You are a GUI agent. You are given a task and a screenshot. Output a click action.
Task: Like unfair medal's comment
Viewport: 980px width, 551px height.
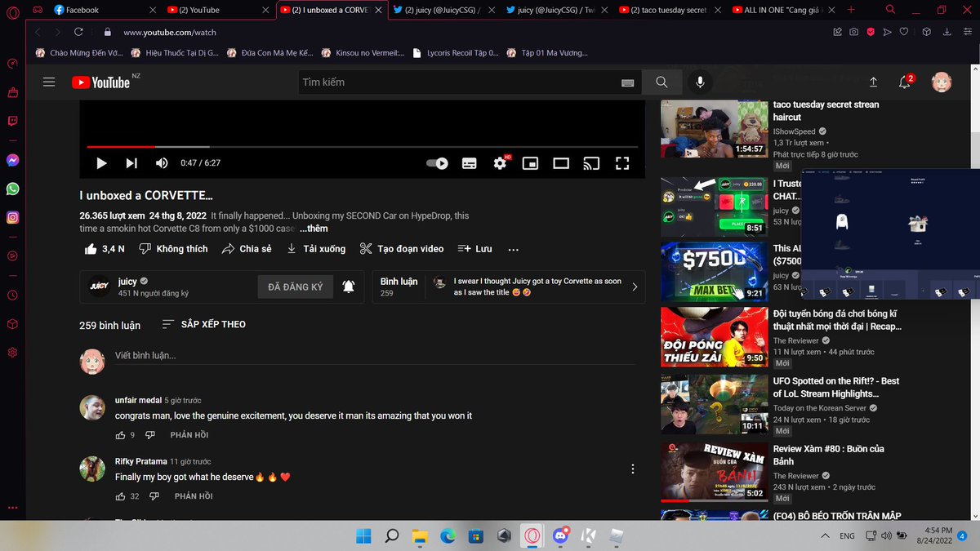pos(121,435)
